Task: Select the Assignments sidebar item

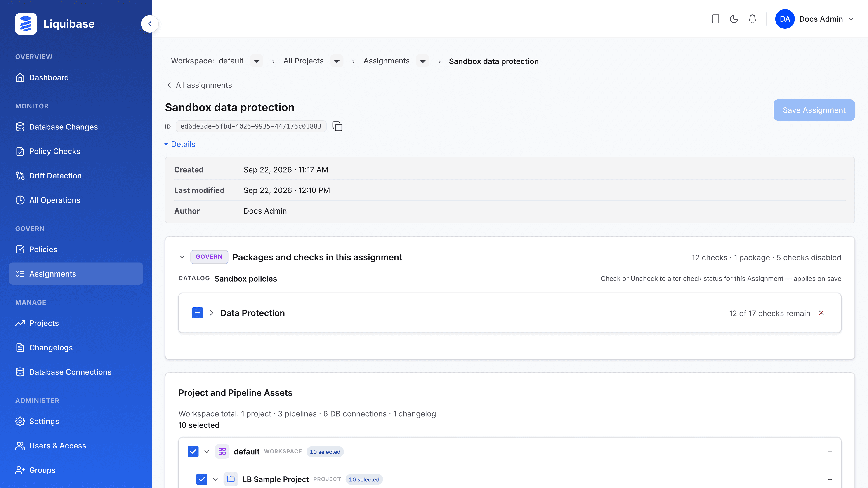Action: pyautogui.click(x=76, y=274)
